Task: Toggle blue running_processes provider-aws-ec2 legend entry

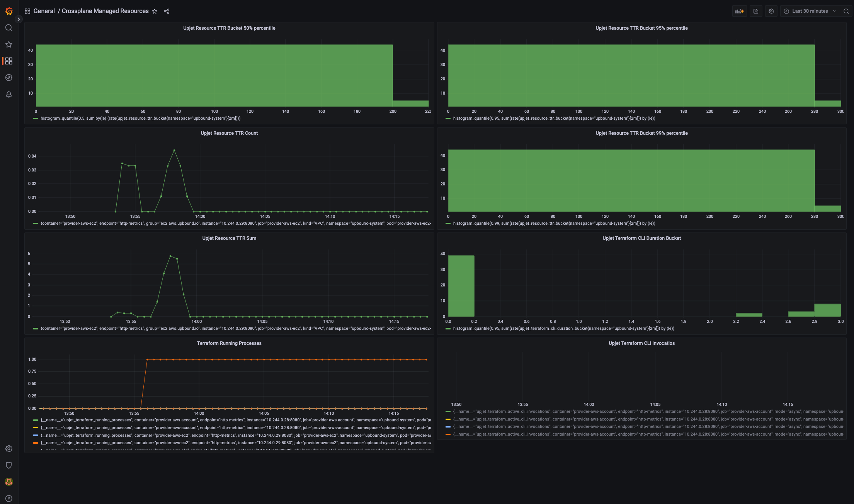Action: click(236, 436)
